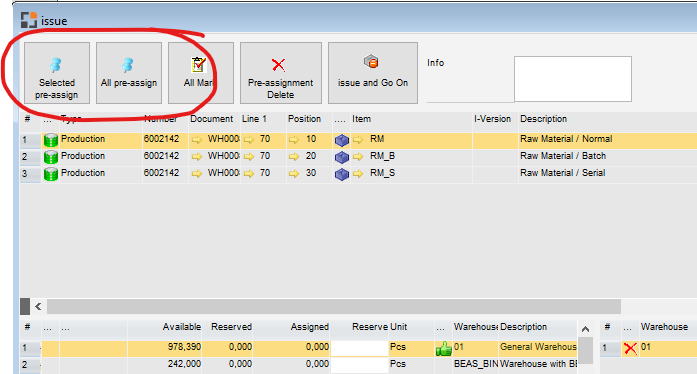Click the Description column header in top grid
Image resolution: width=697 pixels, height=374 pixels.
pyautogui.click(x=543, y=119)
